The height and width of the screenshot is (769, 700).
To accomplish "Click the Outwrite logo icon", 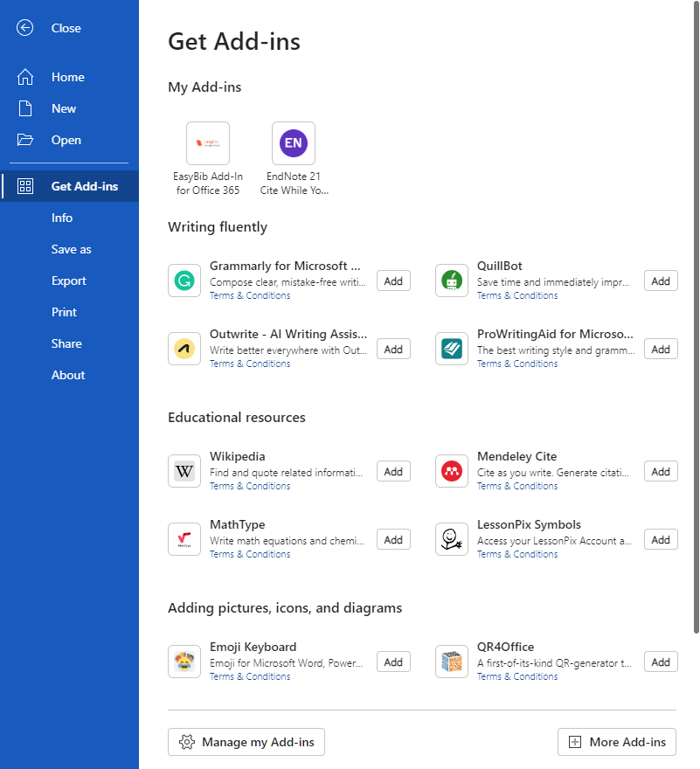I will [184, 349].
